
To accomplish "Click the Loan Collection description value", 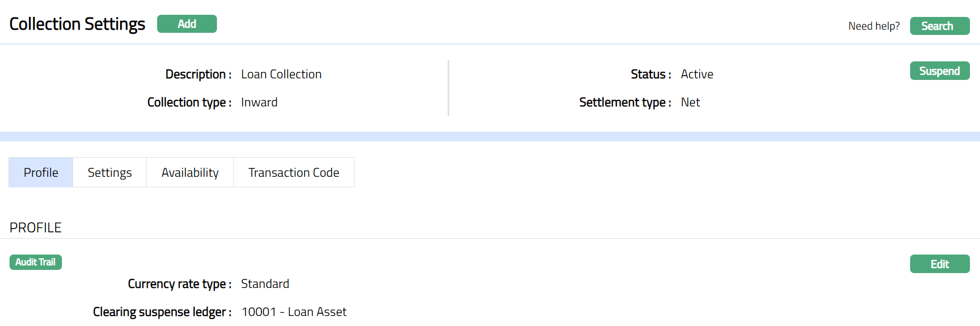I will [281, 75].
